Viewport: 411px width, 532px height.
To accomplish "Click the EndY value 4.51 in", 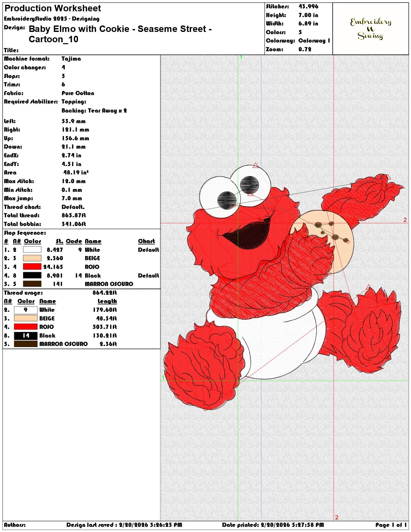I will tap(71, 164).
